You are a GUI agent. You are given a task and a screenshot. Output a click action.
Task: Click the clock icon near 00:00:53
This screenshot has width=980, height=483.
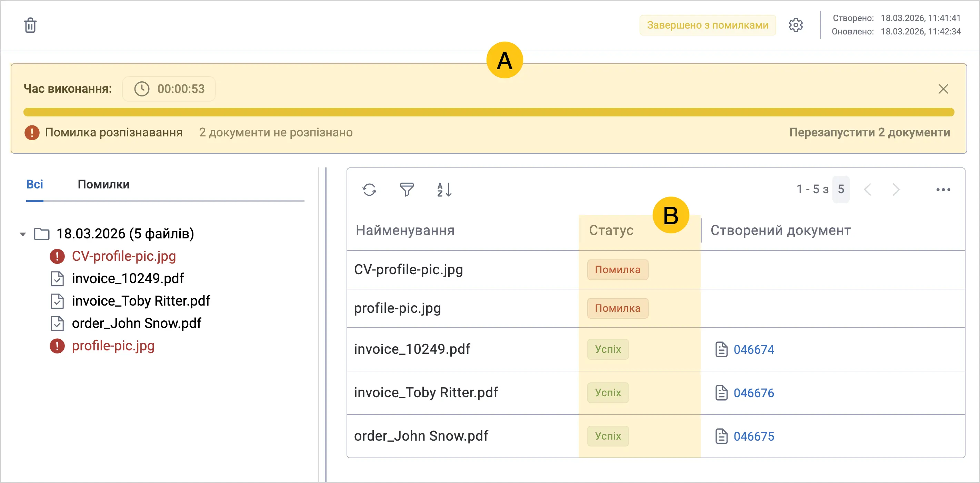[142, 89]
